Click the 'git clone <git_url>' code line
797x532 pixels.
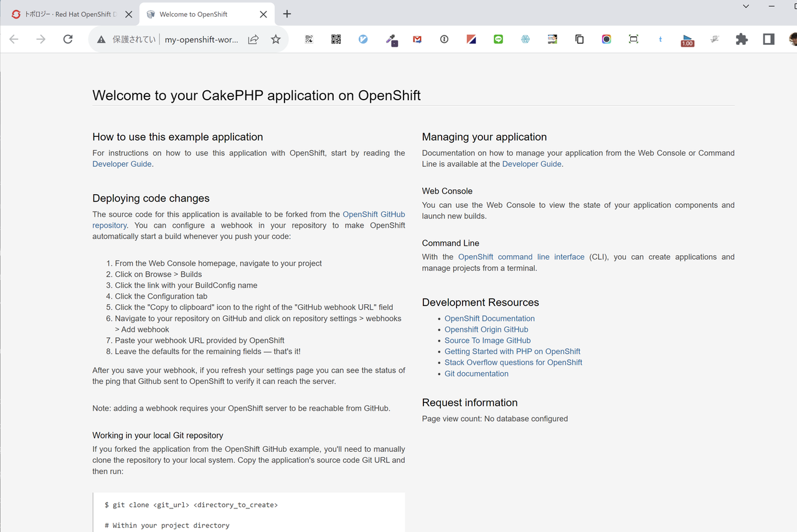coord(191,505)
